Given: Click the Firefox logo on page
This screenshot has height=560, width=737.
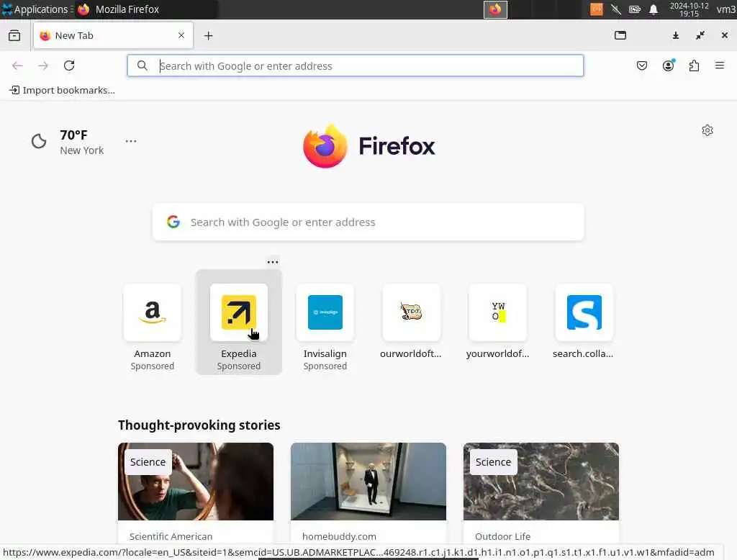Looking at the screenshot, I should (x=369, y=146).
